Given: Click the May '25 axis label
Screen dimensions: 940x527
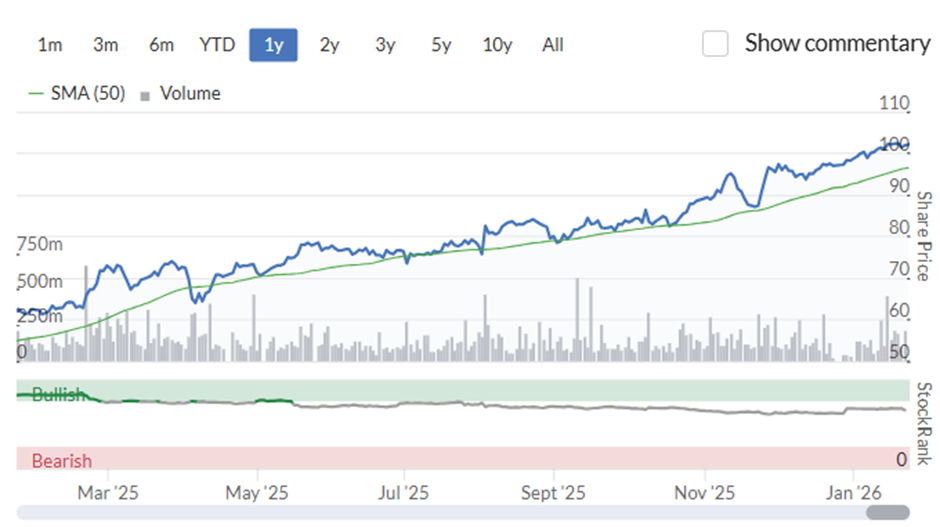Looking at the screenshot, I should (257, 493).
